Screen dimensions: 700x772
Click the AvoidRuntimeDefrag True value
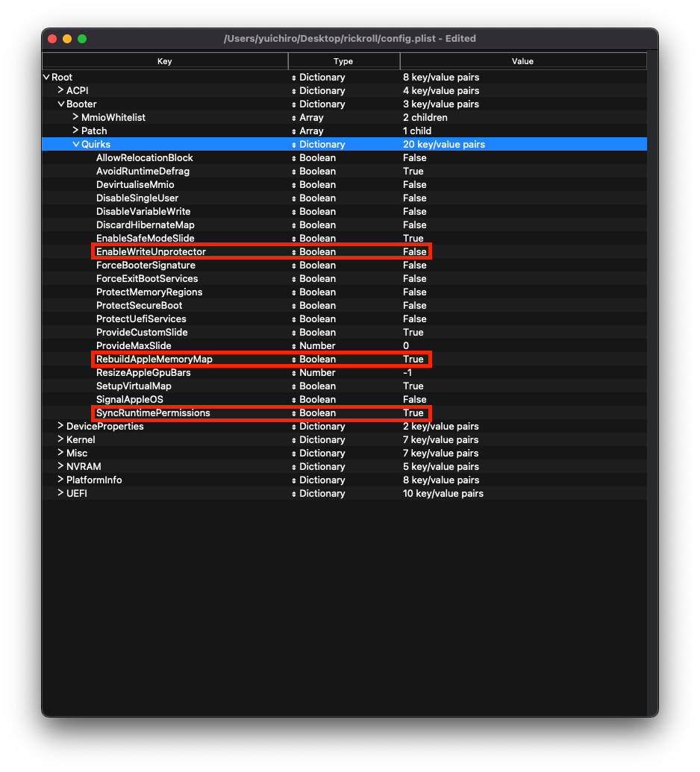pyautogui.click(x=413, y=172)
